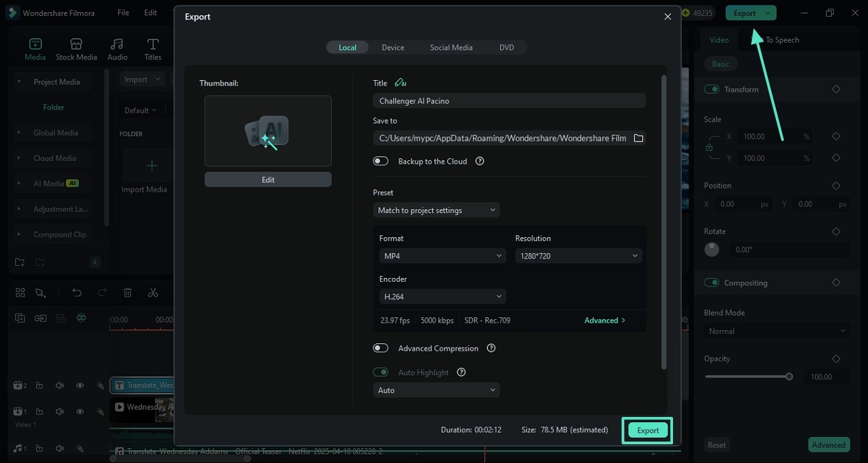Open the Format MP4 dropdown
This screenshot has height=463, width=868.
pyautogui.click(x=443, y=256)
